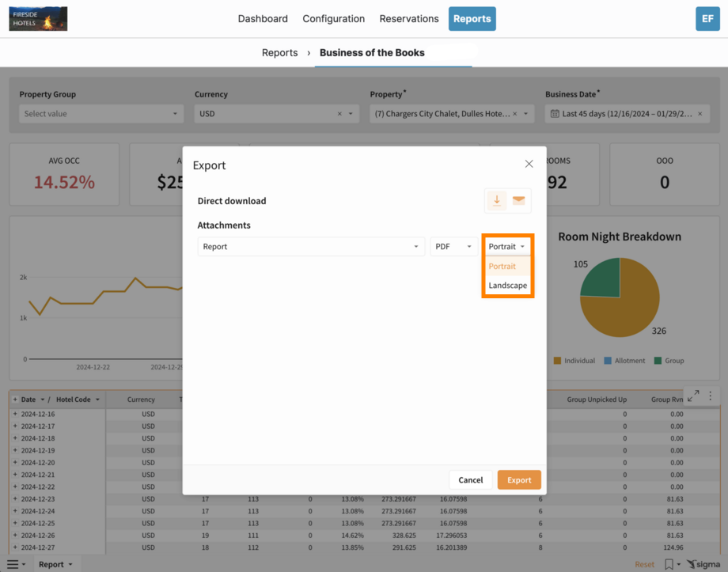Clear the USD currency selection
The width and height of the screenshot is (728, 572).
click(339, 114)
